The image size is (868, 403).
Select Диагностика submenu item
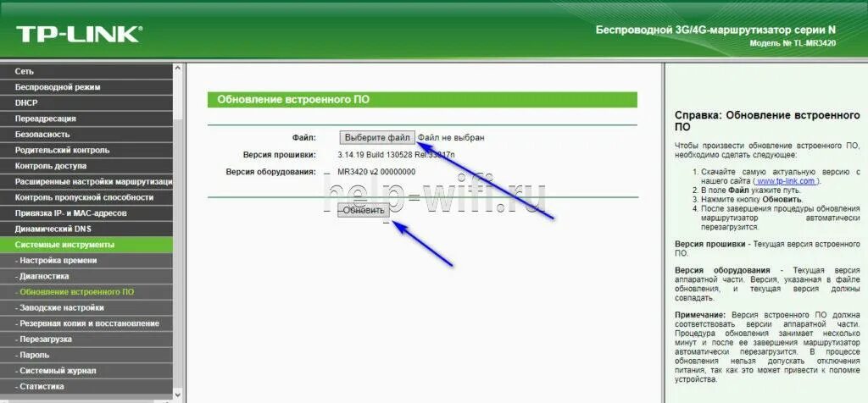pos(86,276)
